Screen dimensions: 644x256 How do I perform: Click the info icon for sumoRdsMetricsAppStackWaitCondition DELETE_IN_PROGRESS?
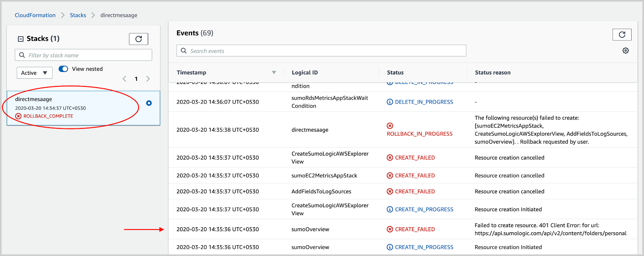click(x=390, y=102)
